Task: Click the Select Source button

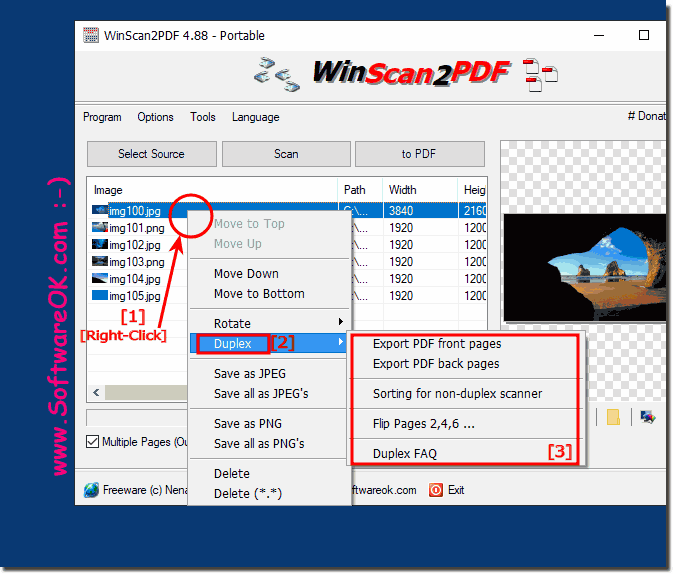Action: click(152, 154)
